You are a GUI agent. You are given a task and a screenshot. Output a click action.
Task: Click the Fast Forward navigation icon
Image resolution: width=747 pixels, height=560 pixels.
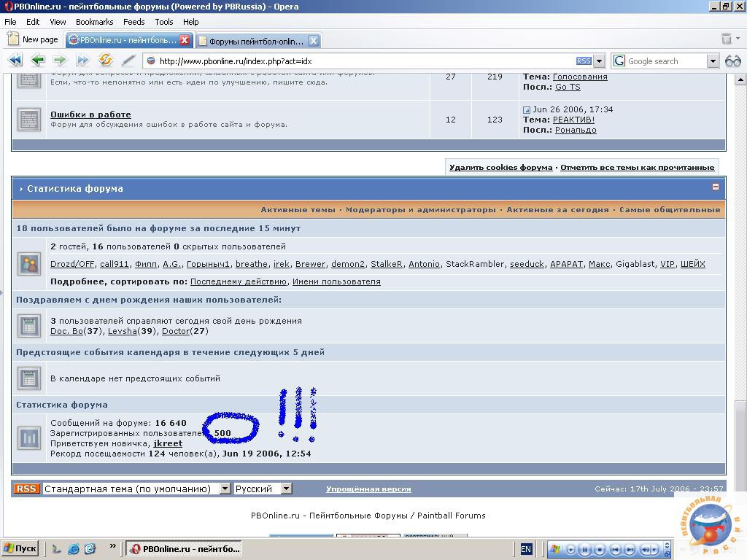(83, 61)
